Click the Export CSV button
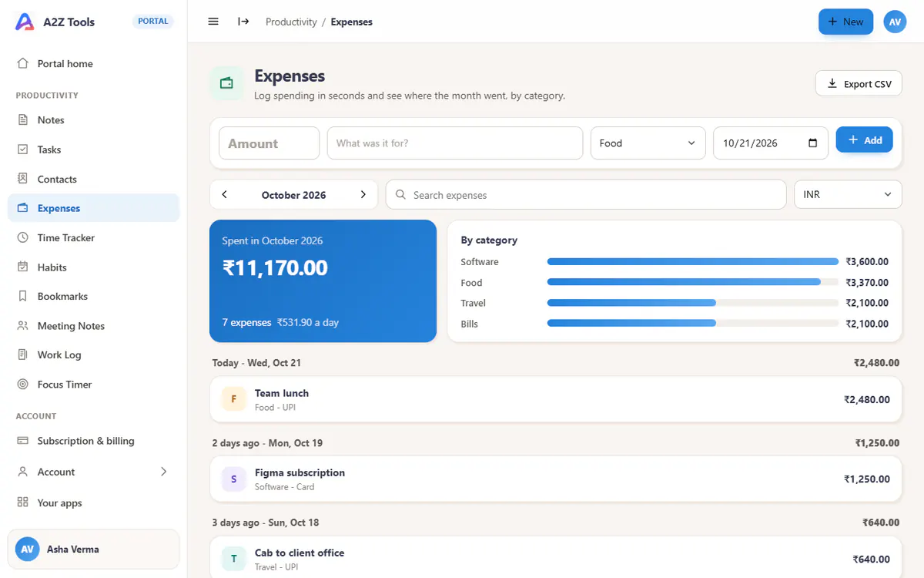This screenshot has width=924, height=578. (859, 84)
